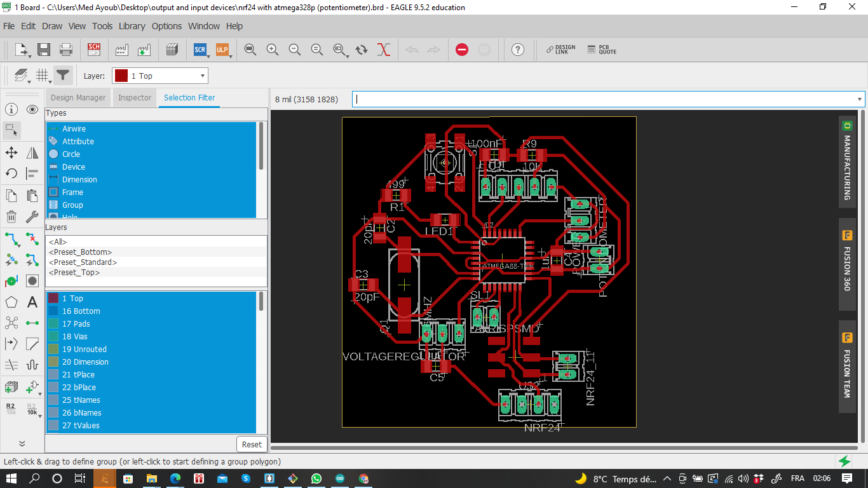868x488 pixels.
Task: Click the Save board icon
Action: (x=44, y=50)
